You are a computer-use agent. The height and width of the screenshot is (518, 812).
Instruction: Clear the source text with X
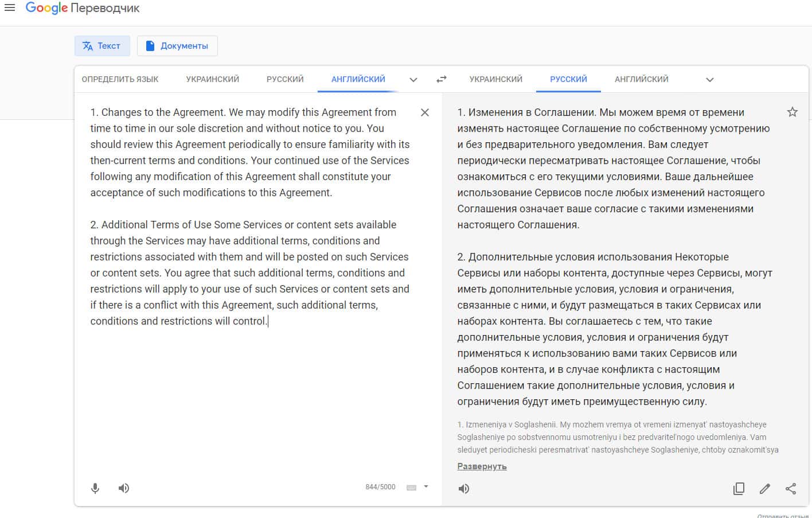(425, 112)
